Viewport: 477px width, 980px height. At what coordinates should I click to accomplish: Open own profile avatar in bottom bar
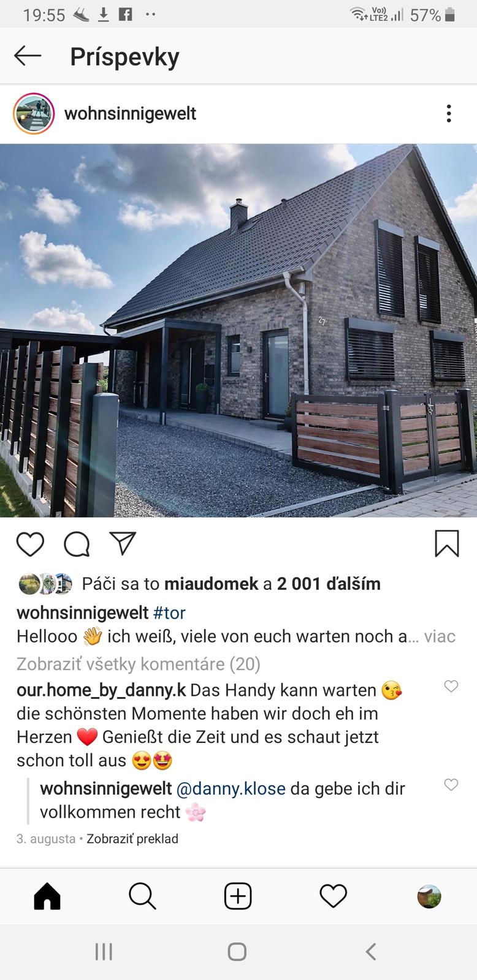429,897
